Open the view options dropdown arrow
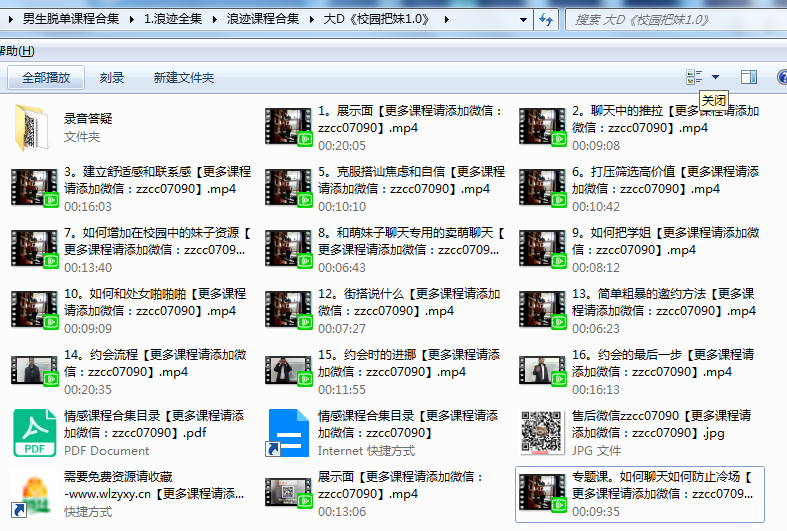 (715, 77)
